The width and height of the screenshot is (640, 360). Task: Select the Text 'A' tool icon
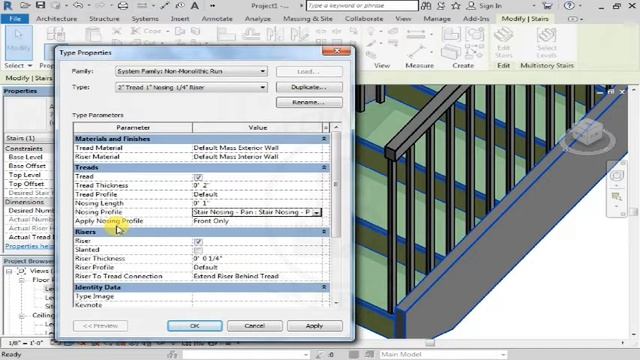[195, 6]
